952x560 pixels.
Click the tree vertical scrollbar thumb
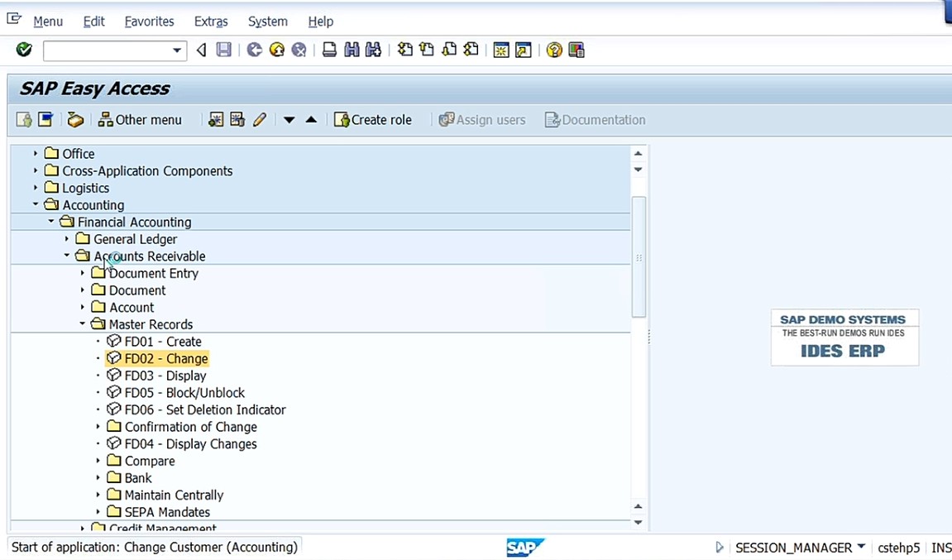(638, 257)
